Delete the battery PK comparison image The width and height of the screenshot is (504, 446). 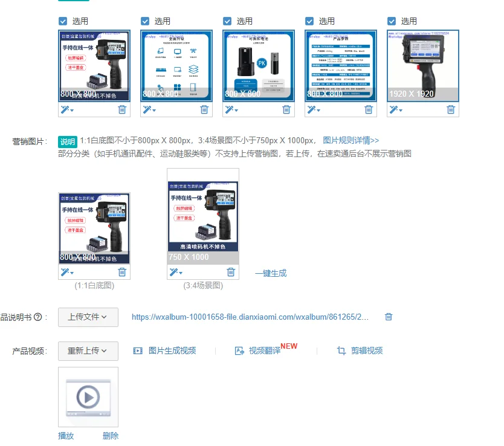click(286, 109)
